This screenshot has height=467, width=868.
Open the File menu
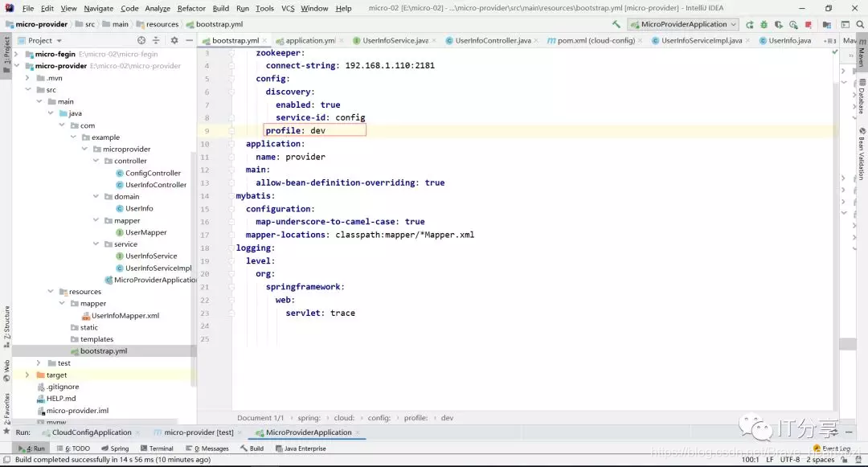point(27,8)
